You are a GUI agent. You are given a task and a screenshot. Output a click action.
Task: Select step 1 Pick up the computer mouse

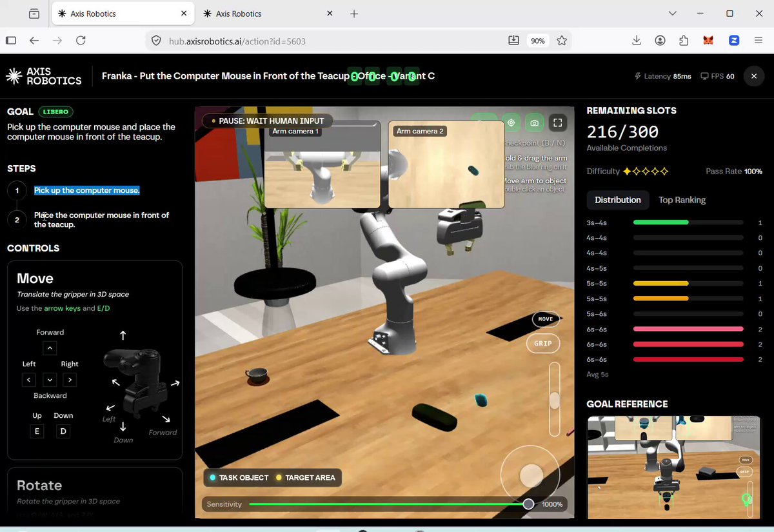[x=86, y=190]
